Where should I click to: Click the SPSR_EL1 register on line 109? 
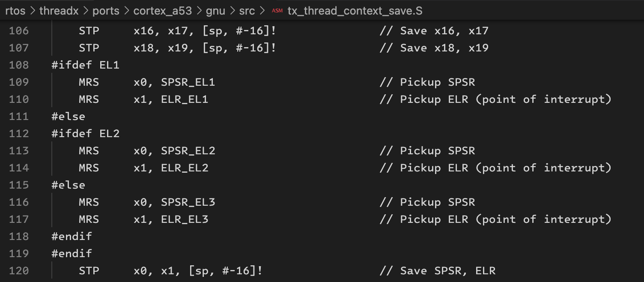(x=188, y=82)
